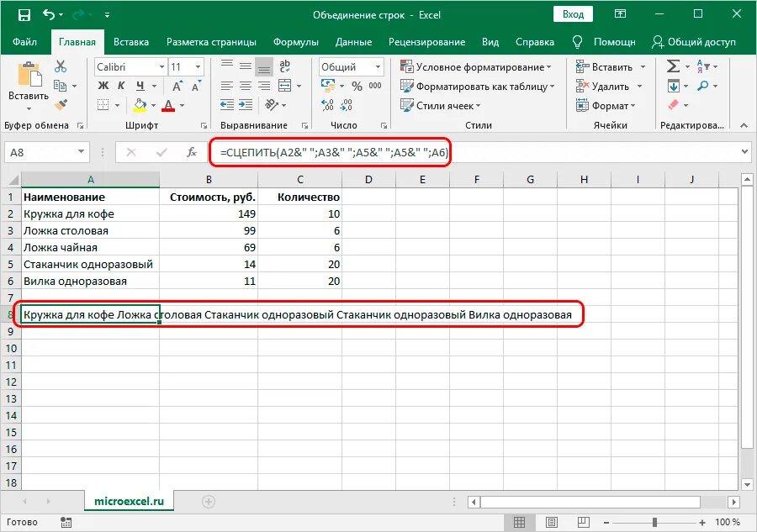Click Increase Decimal icon

pyautogui.click(x=327, y=105)
